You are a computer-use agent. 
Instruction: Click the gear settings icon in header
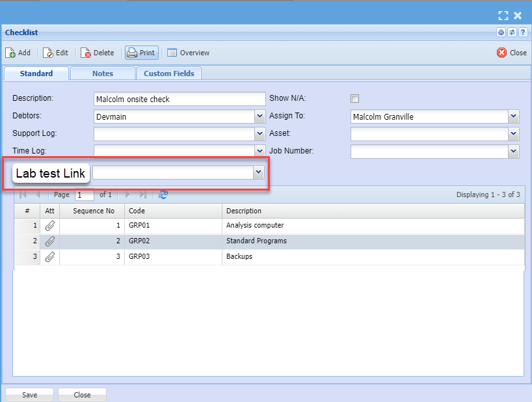501,33
